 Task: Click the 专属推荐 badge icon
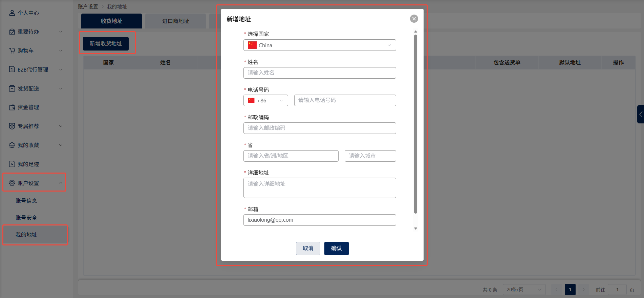click(12, 126)
